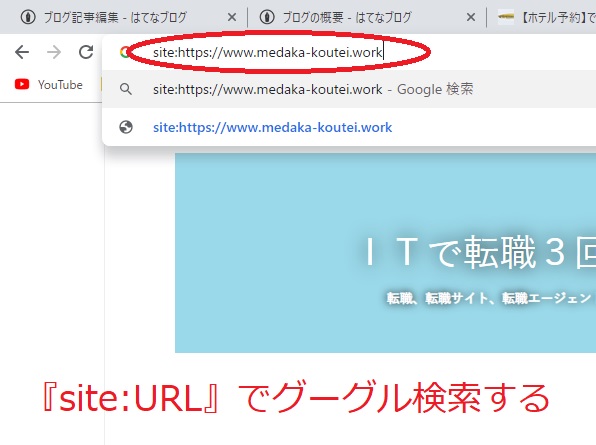Click the Hatena favicon on ブログ記事編集 tab
The height and width of the screenshot is (445, 596).
[28, 17]
